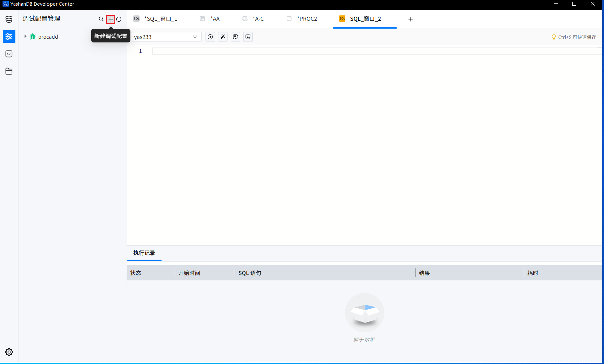Select the procadd configuration item
This screenshot has width=604, height=364.
pos(48,37)
